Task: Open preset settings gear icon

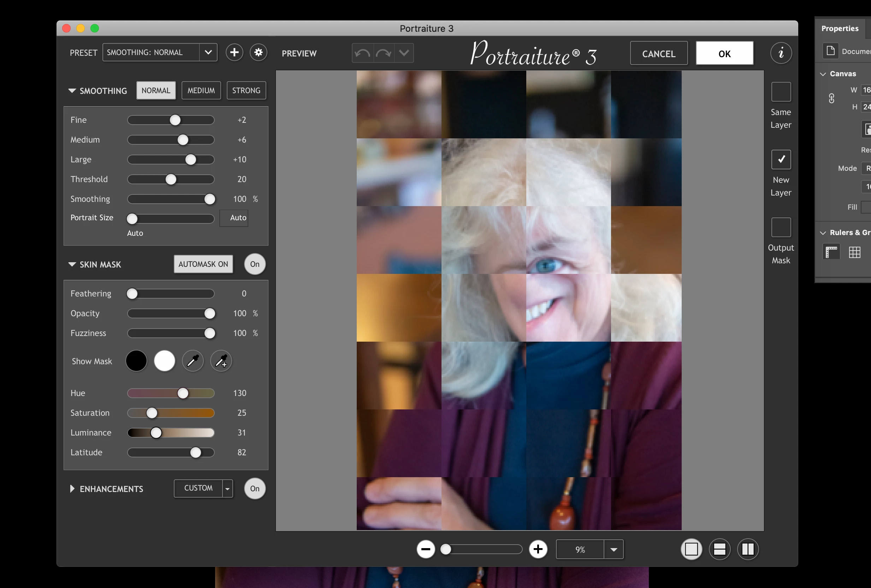Action: coord(258,53)
